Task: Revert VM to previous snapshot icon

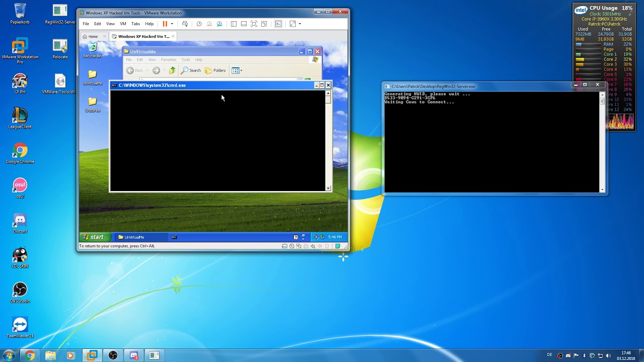Action: pyautogui.click(x=209, y=24)
